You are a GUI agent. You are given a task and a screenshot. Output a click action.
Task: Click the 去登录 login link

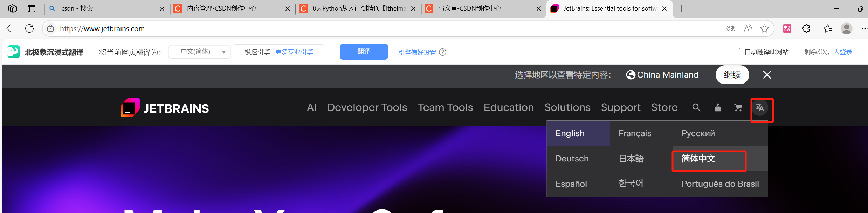[842, 52]
